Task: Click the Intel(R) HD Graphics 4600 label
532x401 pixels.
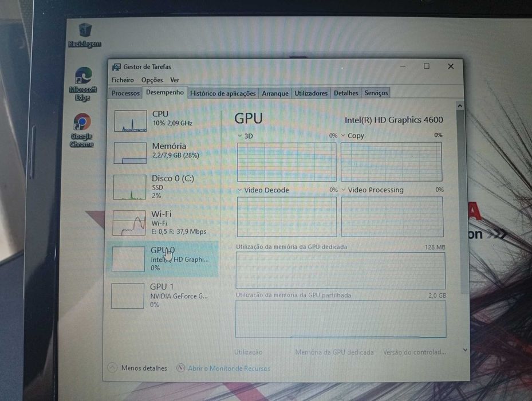Action: point(394,120)
